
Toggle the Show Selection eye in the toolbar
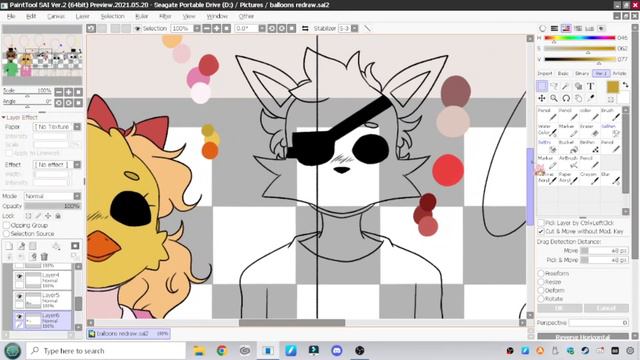138,29
